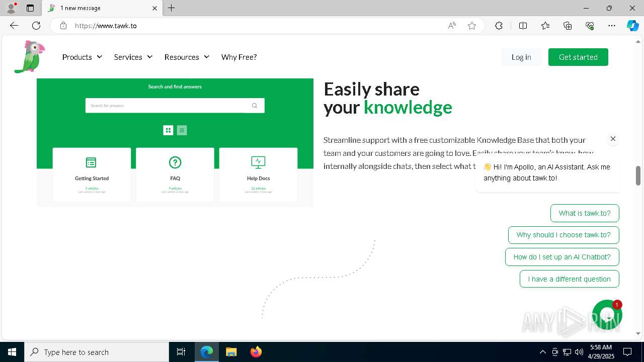Image resolution: width=644 pixels, height=362 pixels.
Task: Open the tab actions menu icon
Action: (30, 8)
